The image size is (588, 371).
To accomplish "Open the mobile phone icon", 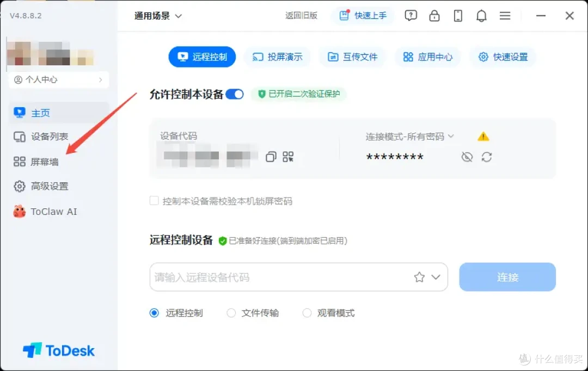I will click(x=458, y=16).
